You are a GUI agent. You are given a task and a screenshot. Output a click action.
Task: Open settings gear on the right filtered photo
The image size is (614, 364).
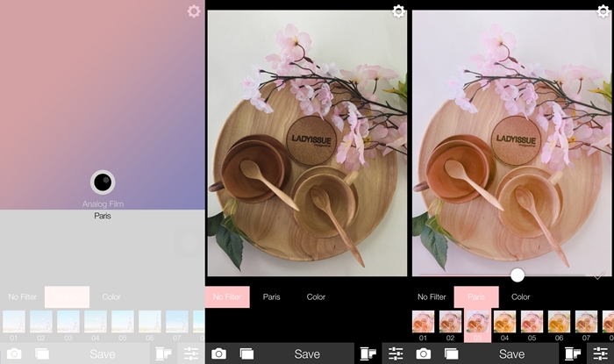603,11
